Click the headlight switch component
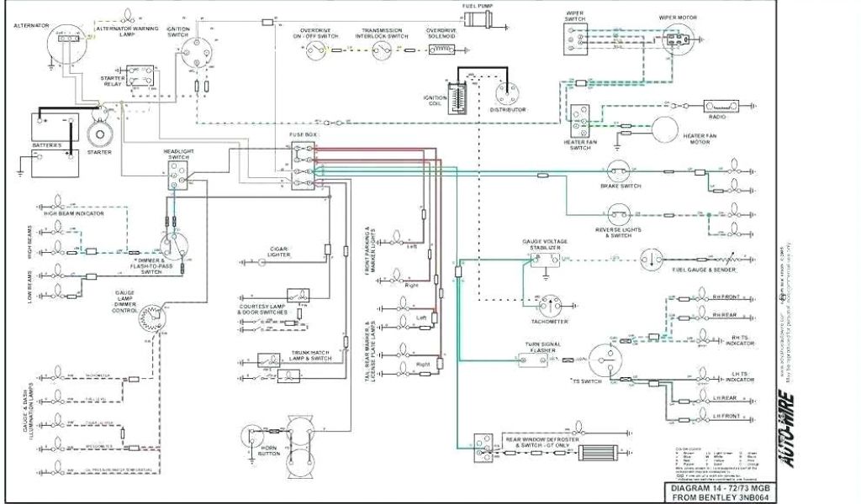 (x=177, y=172)
